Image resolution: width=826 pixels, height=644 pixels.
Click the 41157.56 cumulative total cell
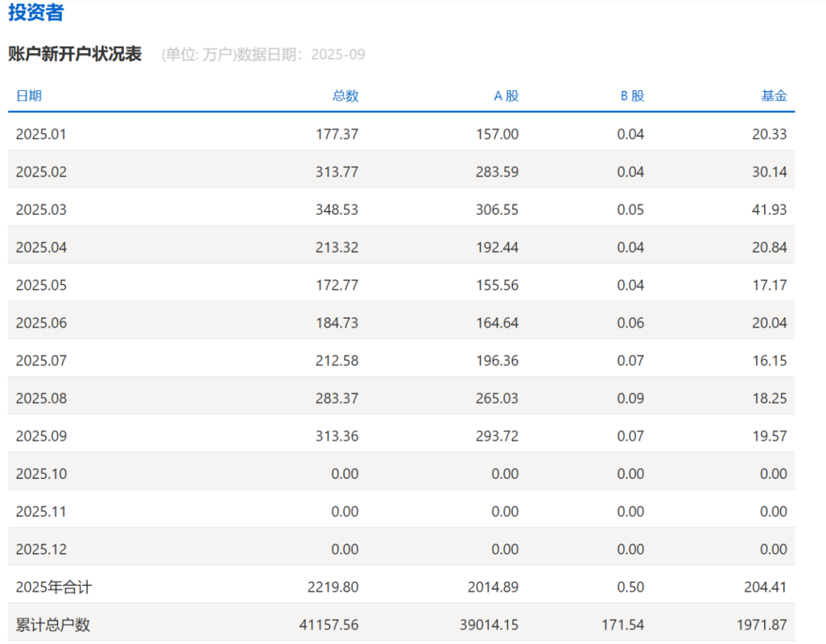tap(330, 624)
